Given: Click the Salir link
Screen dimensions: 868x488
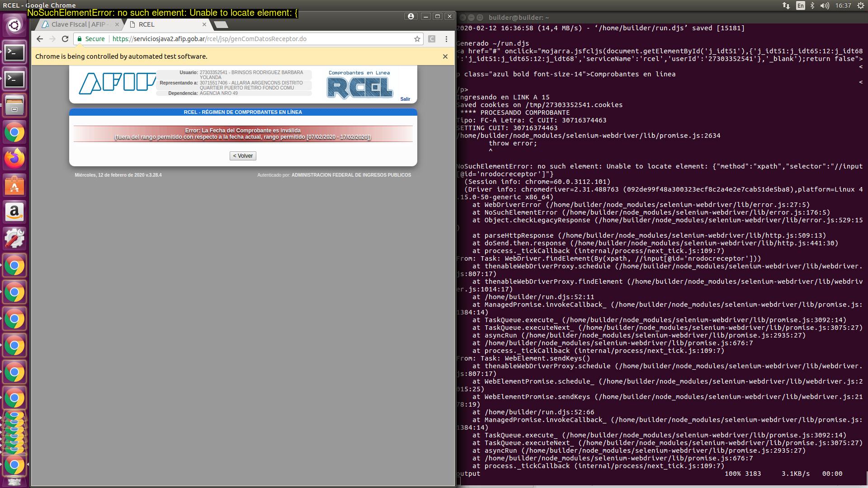Looking at the screenshot, I should pyautogui.click(x=405, y=99).
